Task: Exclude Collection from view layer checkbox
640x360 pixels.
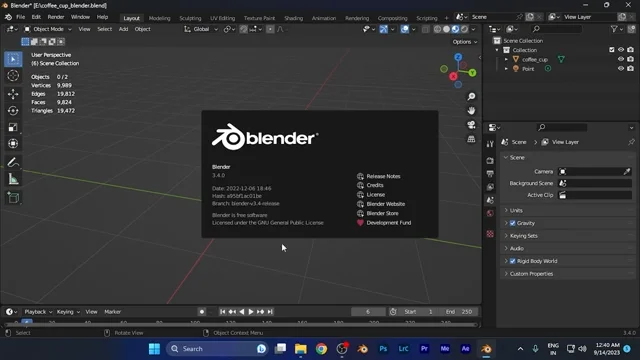Action: (611, 50)
